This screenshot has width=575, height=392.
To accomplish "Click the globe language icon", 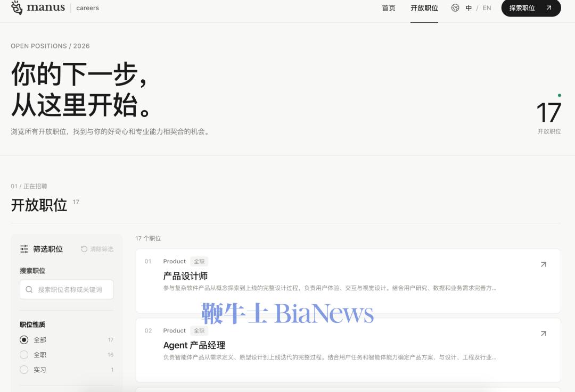I will [x=455, y=7].
